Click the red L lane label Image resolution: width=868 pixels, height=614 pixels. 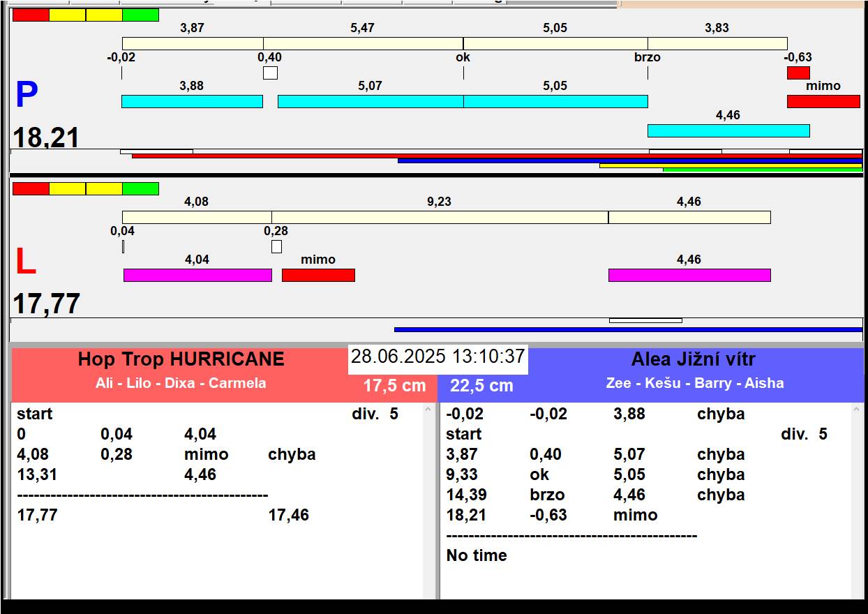tap(26, 262)
